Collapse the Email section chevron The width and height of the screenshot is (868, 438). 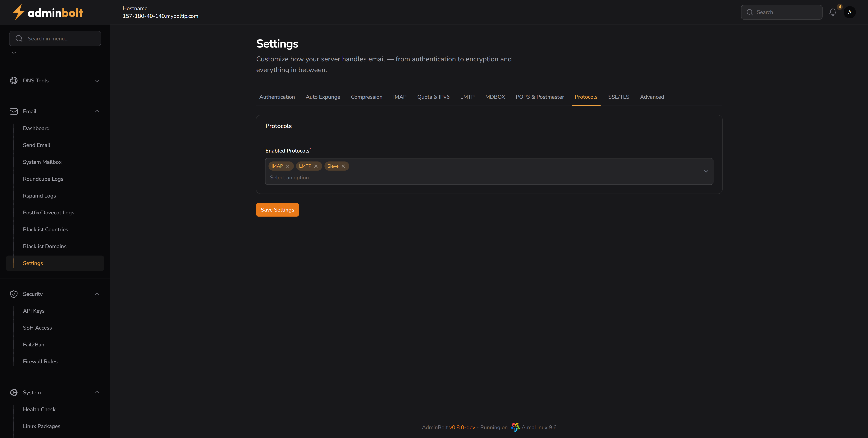[x=97, y=112]
